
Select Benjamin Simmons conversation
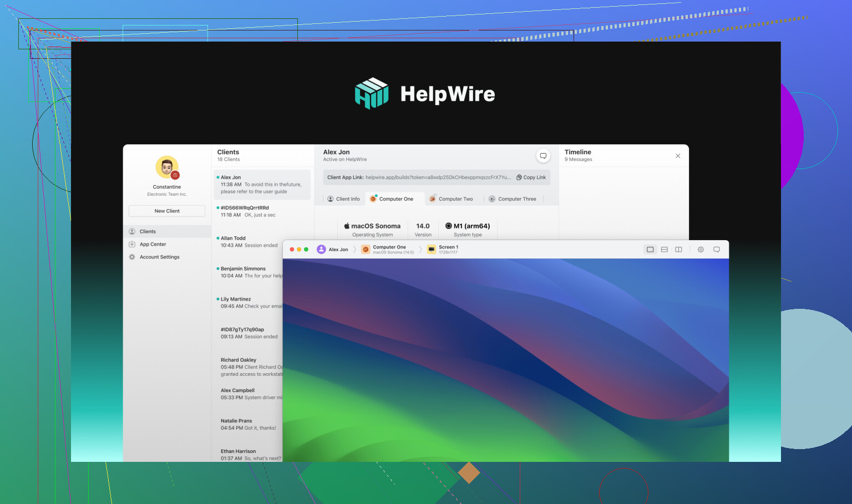click(248, 272)
